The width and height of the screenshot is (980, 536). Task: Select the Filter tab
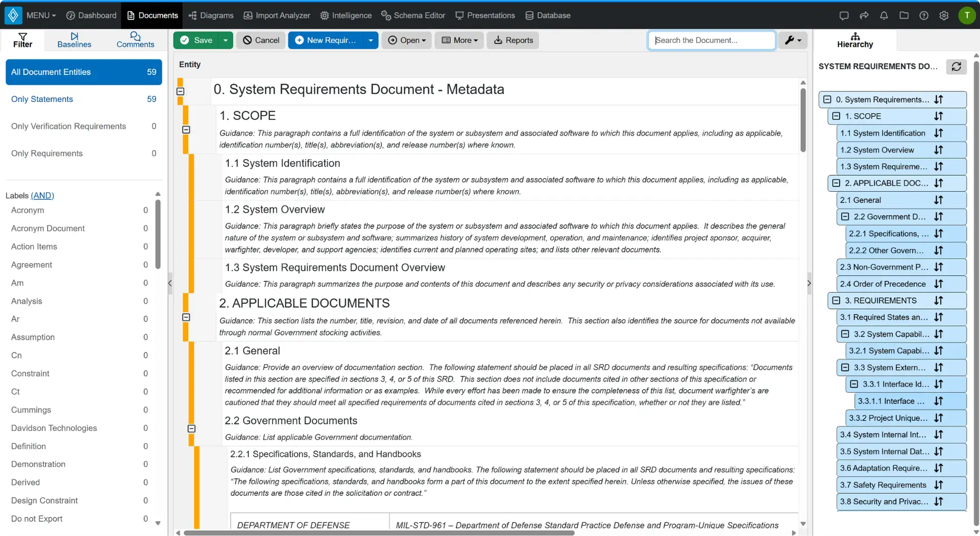point(22,40)
